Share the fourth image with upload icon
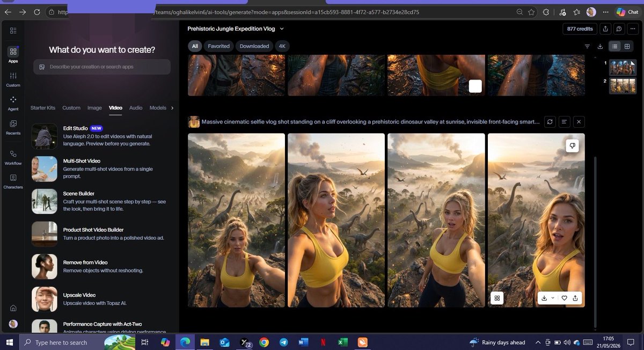Viewport: 644px width, 350px height. (575, 298)
